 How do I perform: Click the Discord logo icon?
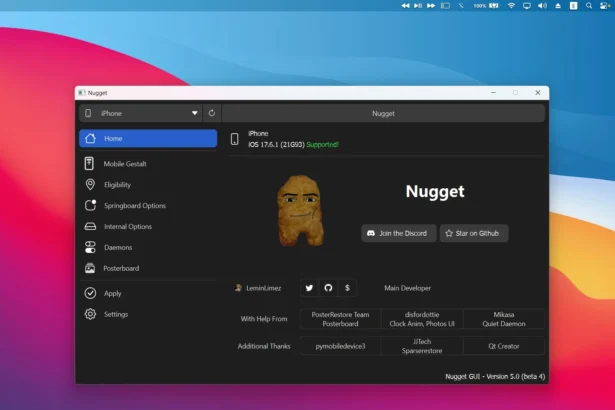pos(371,233)
